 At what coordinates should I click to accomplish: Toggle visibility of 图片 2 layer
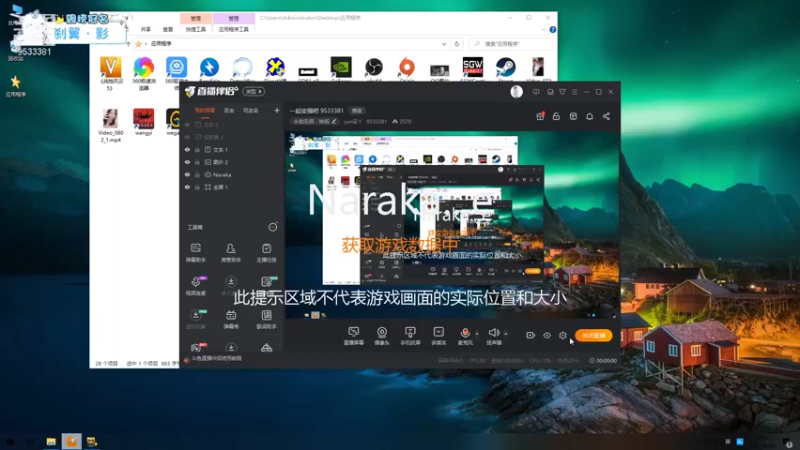pyautogui.click(x=187, y=162)
